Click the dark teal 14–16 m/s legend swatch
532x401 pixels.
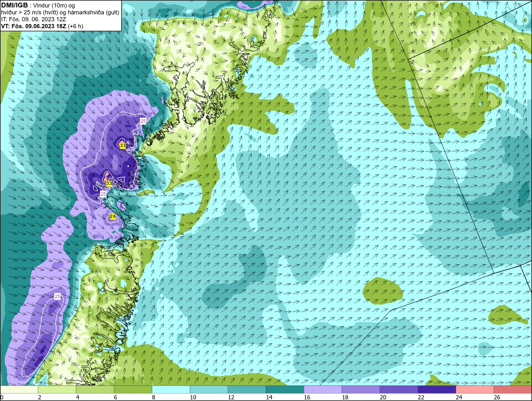coord(285,389)
